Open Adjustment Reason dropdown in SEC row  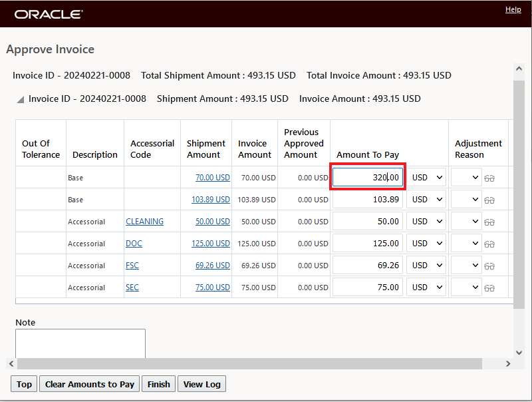click(x=466, y=288)
